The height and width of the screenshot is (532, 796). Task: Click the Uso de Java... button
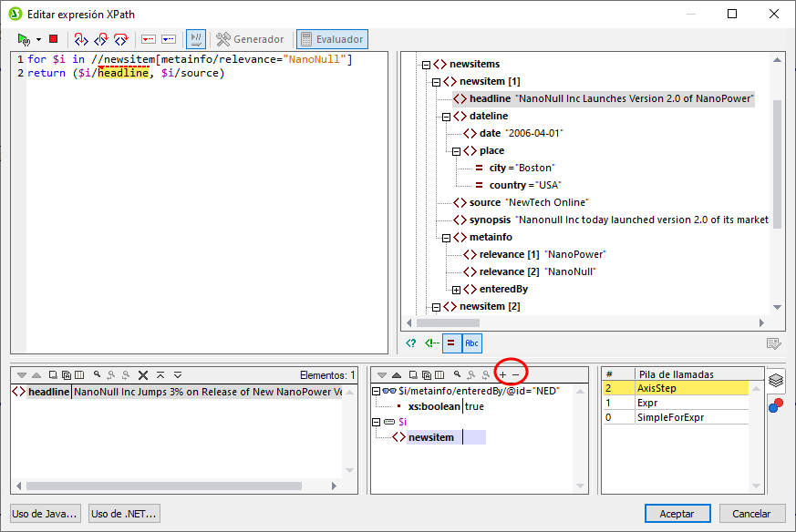(46, 514)
